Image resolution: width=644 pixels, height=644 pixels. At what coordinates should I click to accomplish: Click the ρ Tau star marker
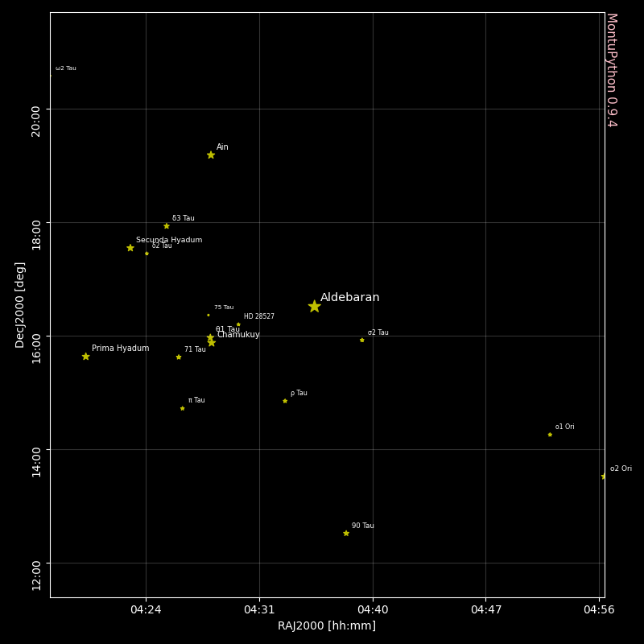[x=285, y=401]
